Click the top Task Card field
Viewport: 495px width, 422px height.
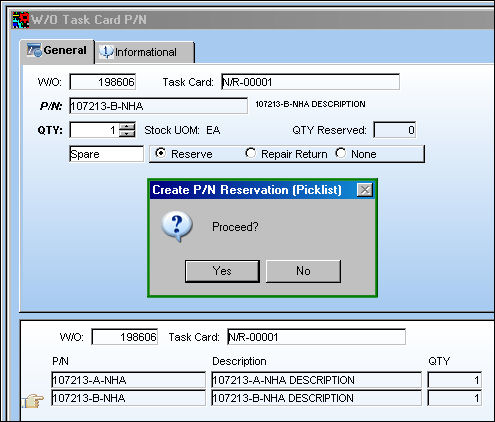[x=310, y=82]
